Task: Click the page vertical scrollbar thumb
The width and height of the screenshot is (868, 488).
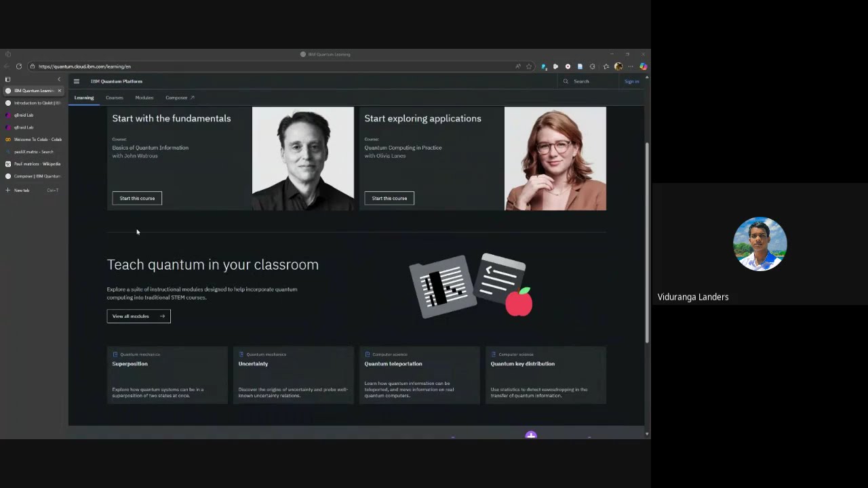Action: [x=647, y=242]
